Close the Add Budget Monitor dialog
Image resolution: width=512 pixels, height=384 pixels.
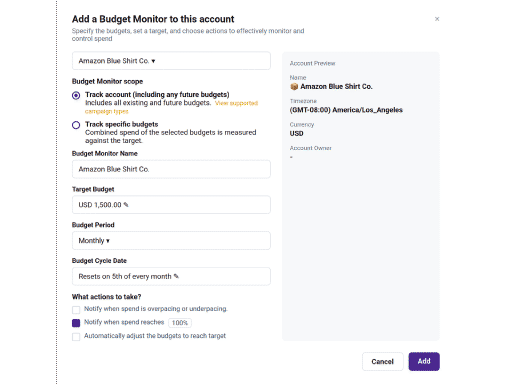tap(437, 19)
